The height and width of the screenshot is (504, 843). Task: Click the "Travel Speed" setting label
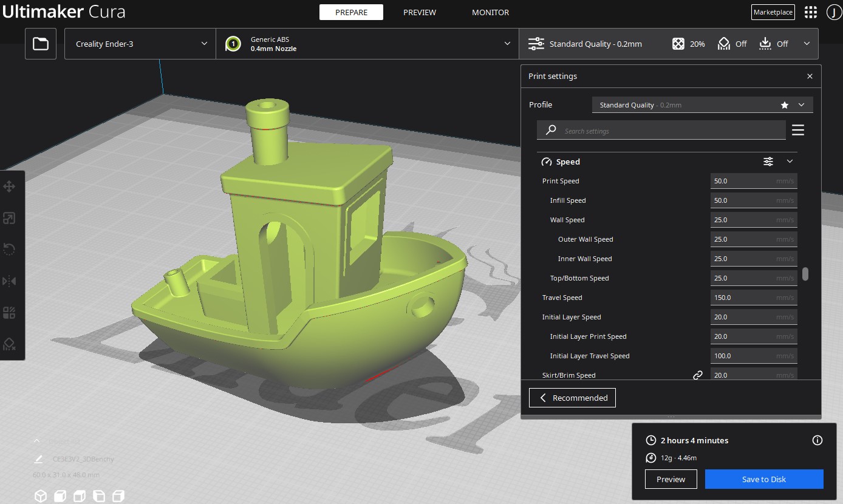(562, 298)
